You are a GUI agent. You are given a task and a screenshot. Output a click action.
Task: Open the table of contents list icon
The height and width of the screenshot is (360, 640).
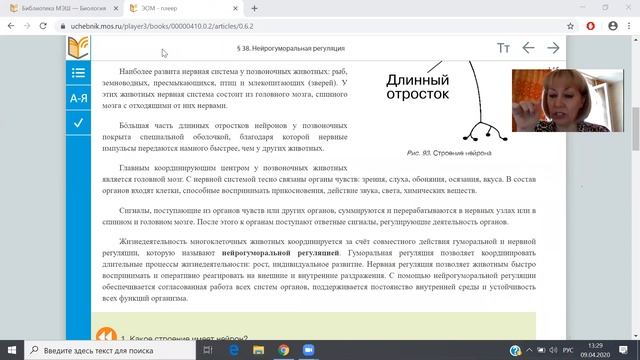coord(78,73)
